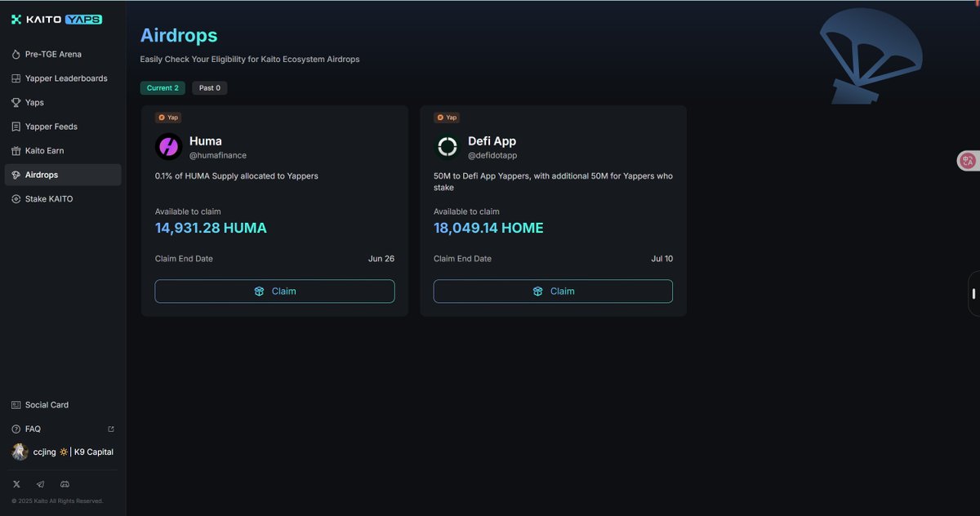Claim the HUMA airdrop
Screen dimensions: 980x516
[x=274, y=291]
